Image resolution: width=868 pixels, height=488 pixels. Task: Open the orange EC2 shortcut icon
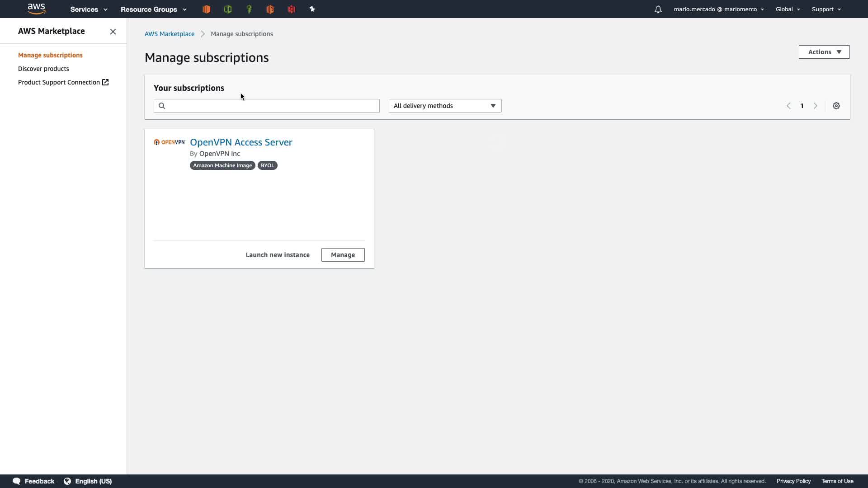(207, 9)
